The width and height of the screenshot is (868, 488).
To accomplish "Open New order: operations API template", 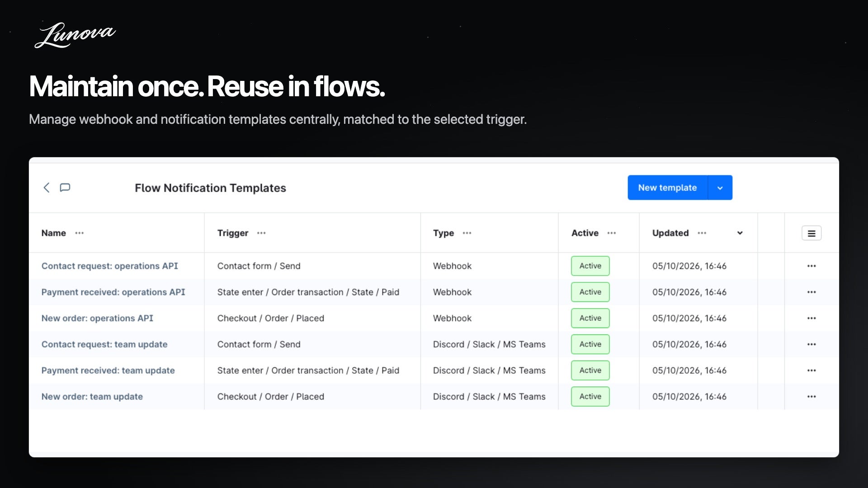I will coord(97,319).
